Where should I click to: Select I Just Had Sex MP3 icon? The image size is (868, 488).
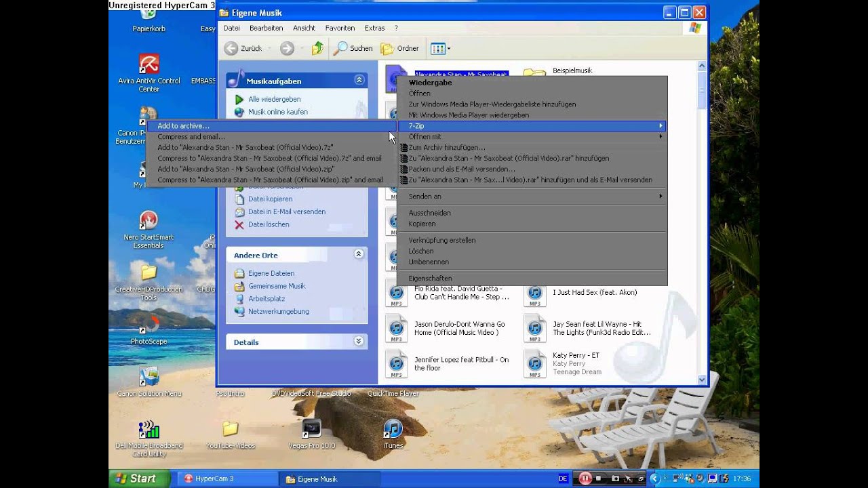tap(535, 294)
